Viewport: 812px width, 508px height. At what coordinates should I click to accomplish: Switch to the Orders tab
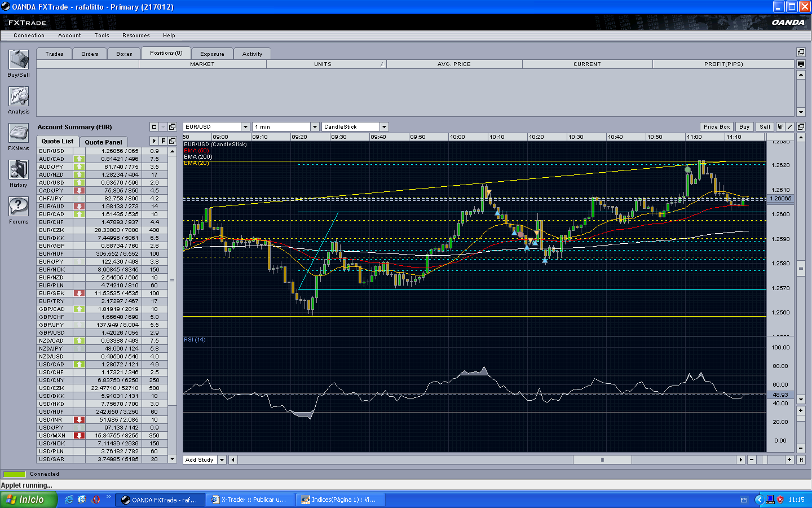point(90,54)
